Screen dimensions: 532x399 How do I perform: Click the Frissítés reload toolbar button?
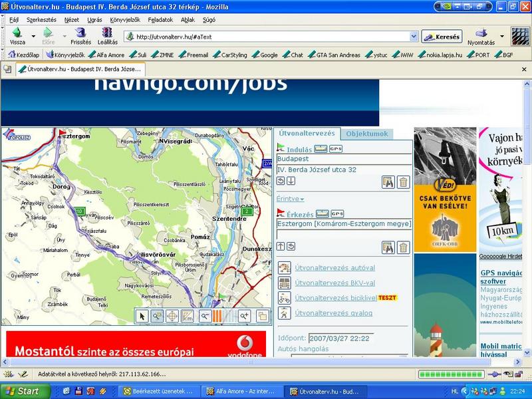pyautogui.click(x=80, y=36)
